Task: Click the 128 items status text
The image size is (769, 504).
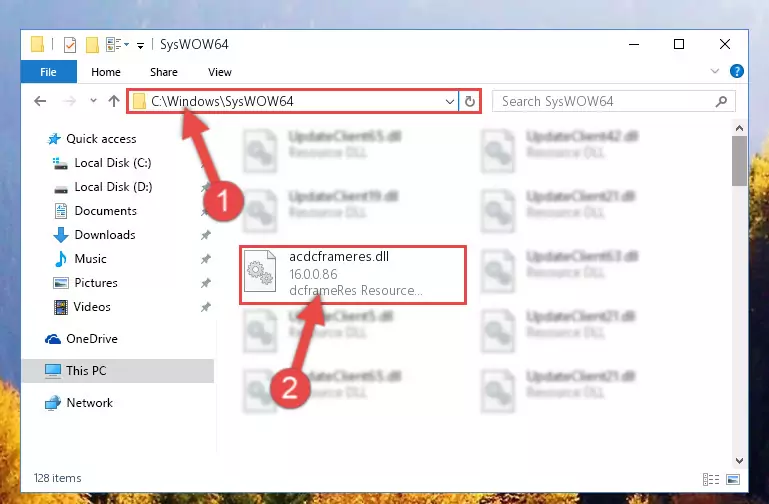Action: 57,478
